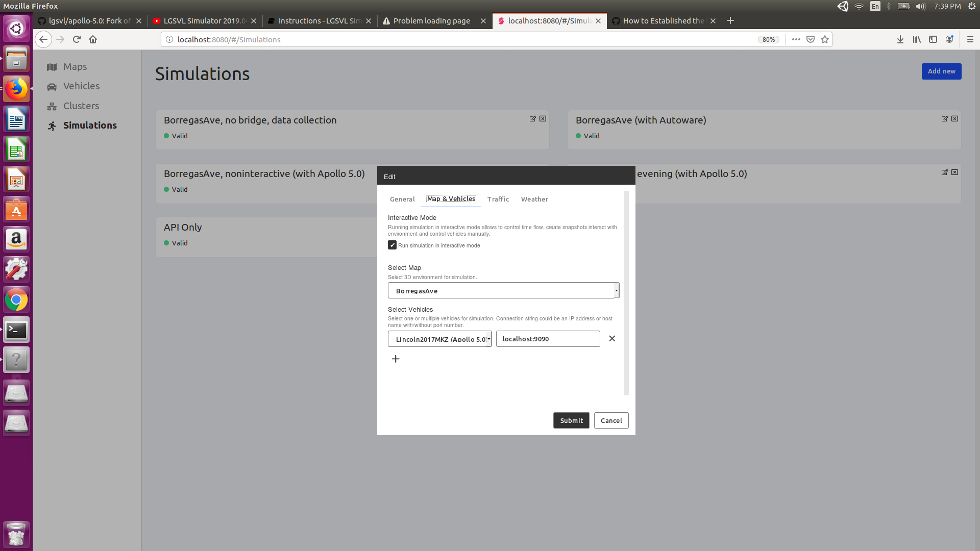Image resolution: width=980 pixels, height=551 pixels.
Task: Switch to the Traffic tab
Action: click(498, 199)
